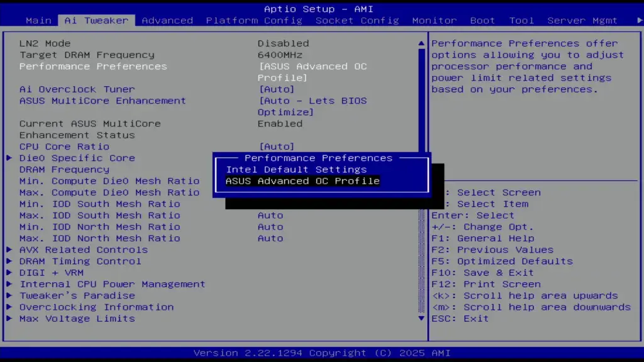Select Intel Default Settings in the popup
The height and width of the screenshot is (362, 644).
(x=296, y=169)
